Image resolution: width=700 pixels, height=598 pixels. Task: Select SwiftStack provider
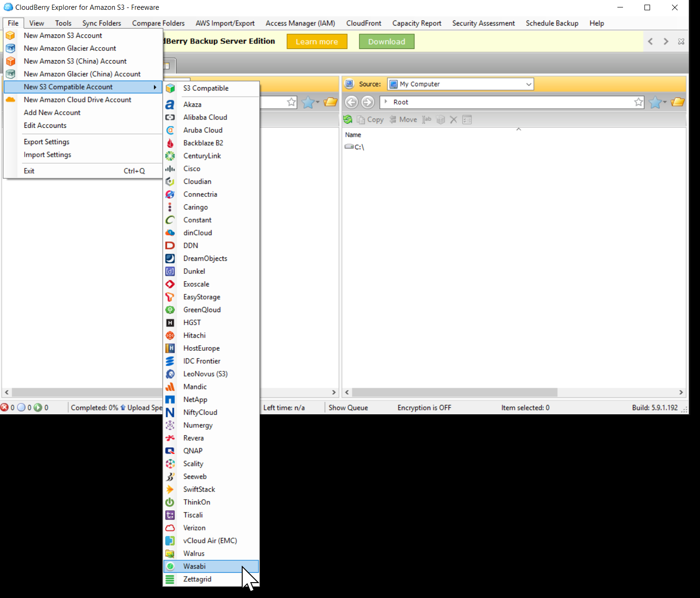click(x=211, y=489)
